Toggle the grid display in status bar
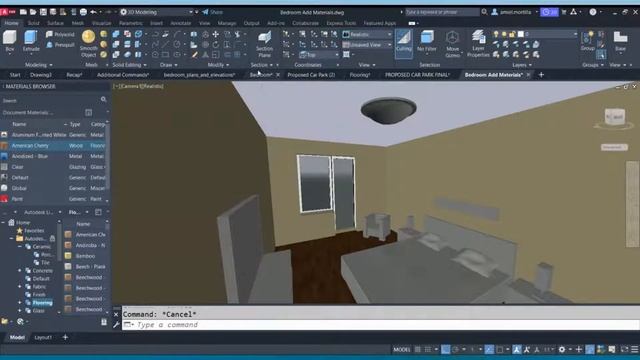 tap(418, 349)
